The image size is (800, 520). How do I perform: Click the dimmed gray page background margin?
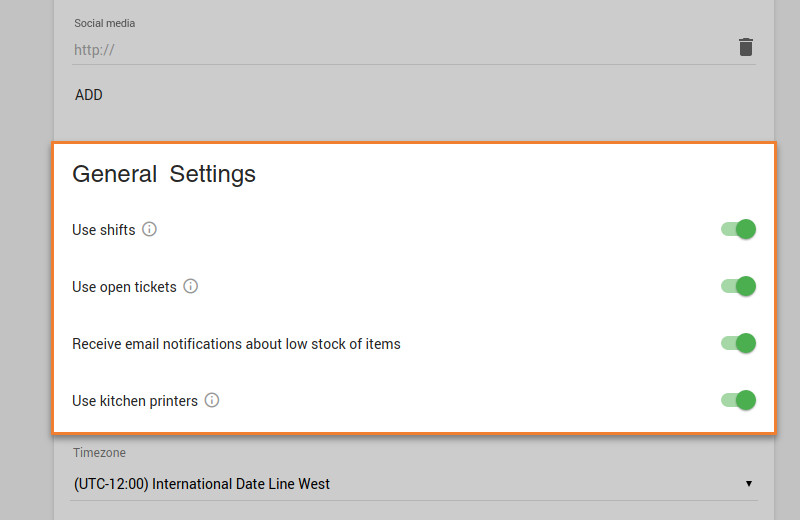[x=26, y=255]
